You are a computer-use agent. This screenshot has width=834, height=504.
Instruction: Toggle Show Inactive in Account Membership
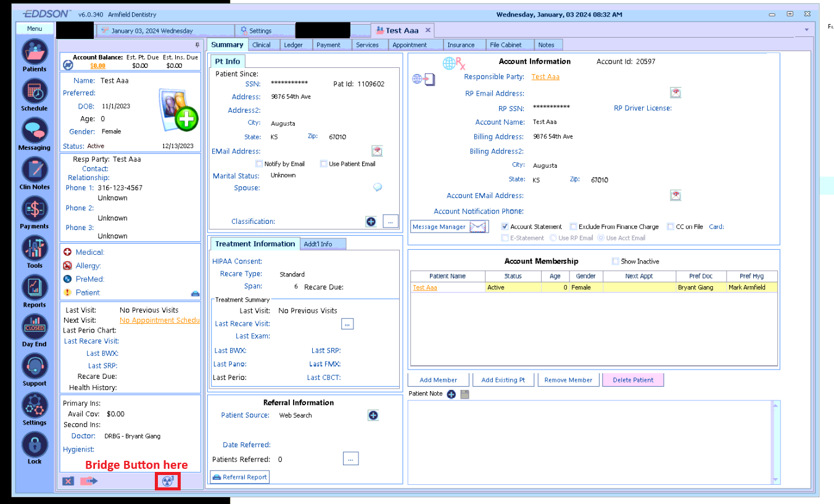615,261
